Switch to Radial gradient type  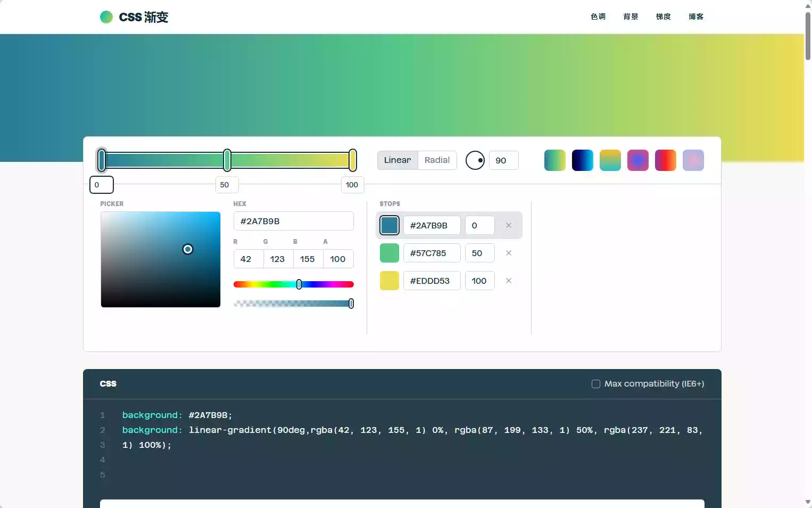pyautogui.click(x=437, y=160)
